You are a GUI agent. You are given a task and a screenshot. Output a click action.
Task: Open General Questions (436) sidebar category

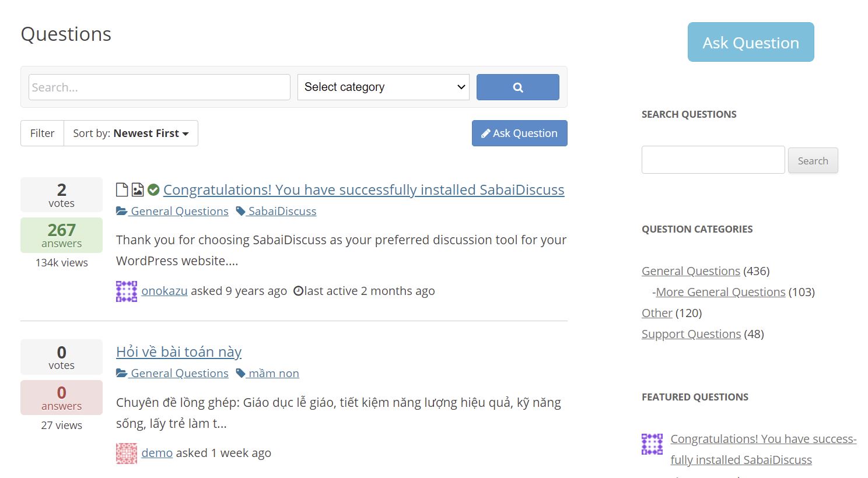point(691,271)
